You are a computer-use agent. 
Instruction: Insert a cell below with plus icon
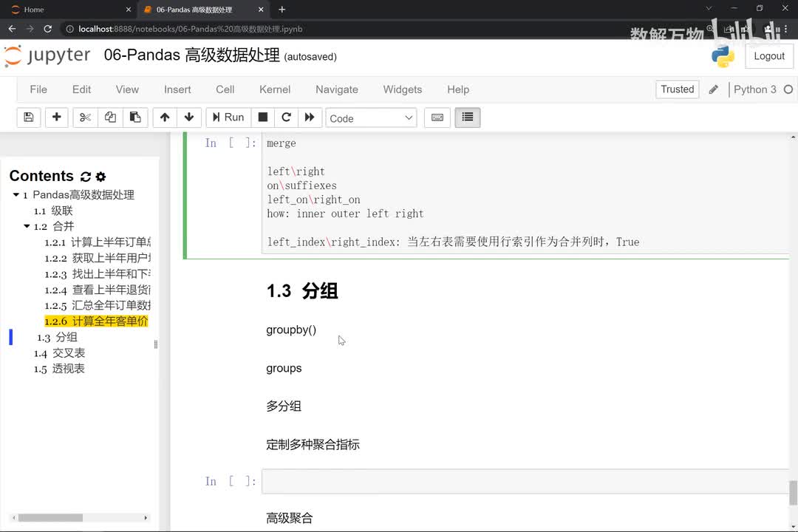(56, 117)
